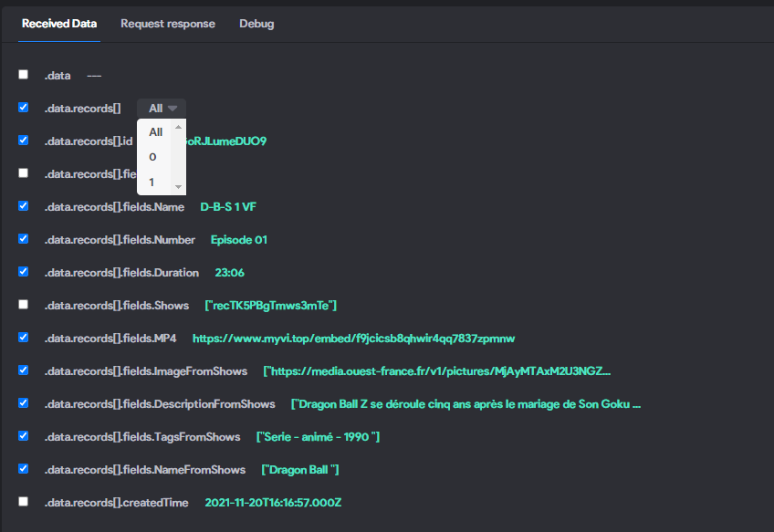Click the dropdown list scroll up arrow
Image resolution: width=774 pixels, height=532 pixels.
(178, 127)
